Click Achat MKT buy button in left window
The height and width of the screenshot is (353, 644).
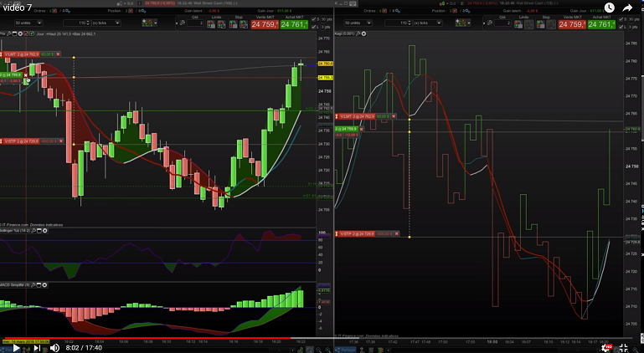click(295, 24)
